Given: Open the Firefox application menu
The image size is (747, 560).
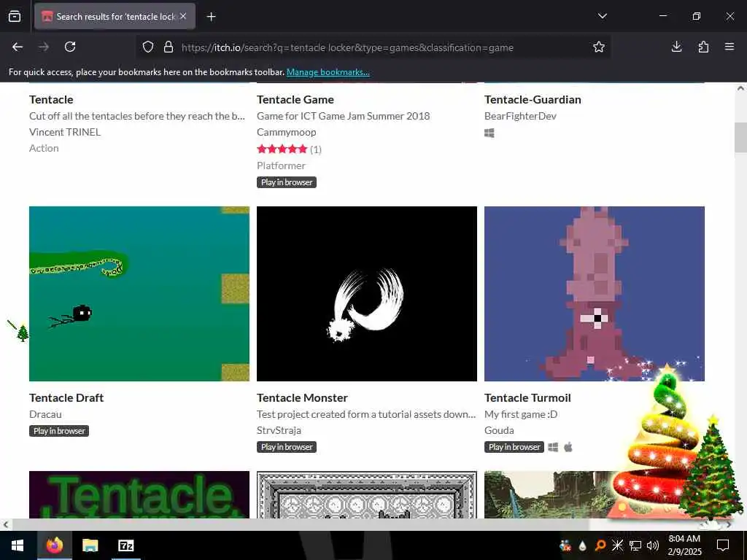Looking at the screenshot, I should (729, 47).
